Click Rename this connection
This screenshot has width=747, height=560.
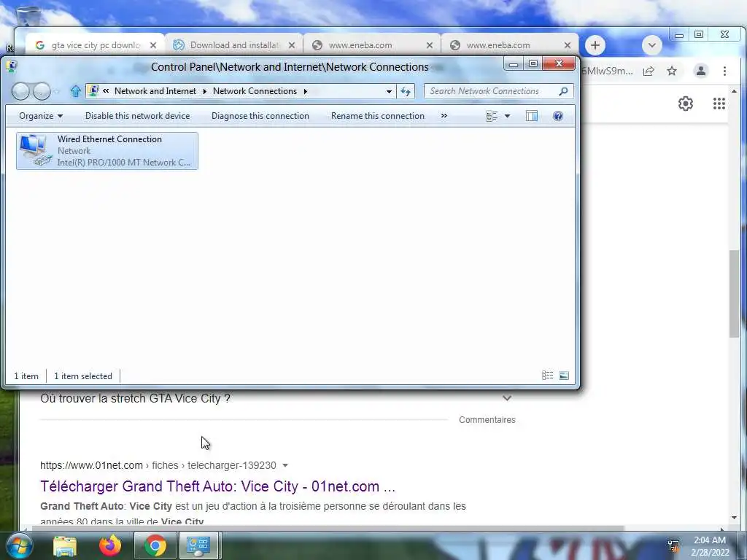coord(378,116)
